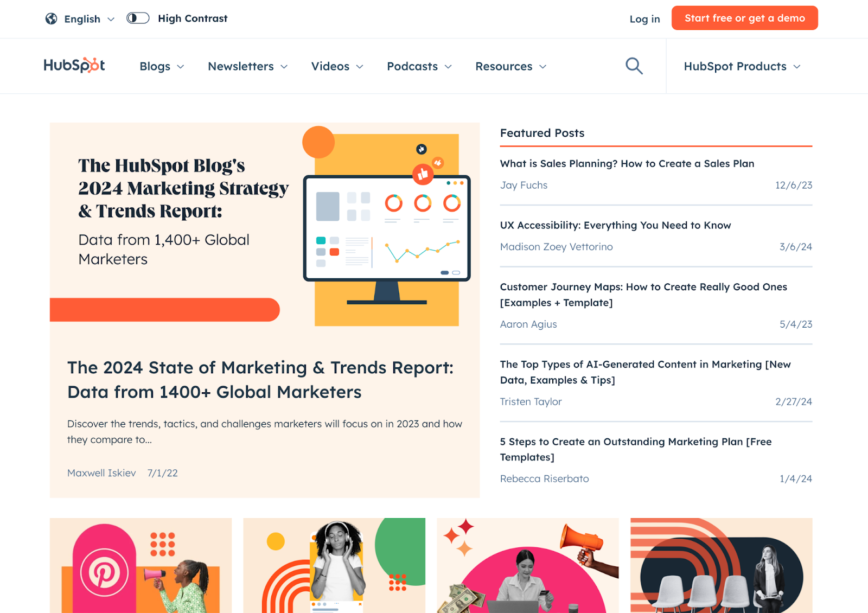Open the Videos menu

coord(337,66)
